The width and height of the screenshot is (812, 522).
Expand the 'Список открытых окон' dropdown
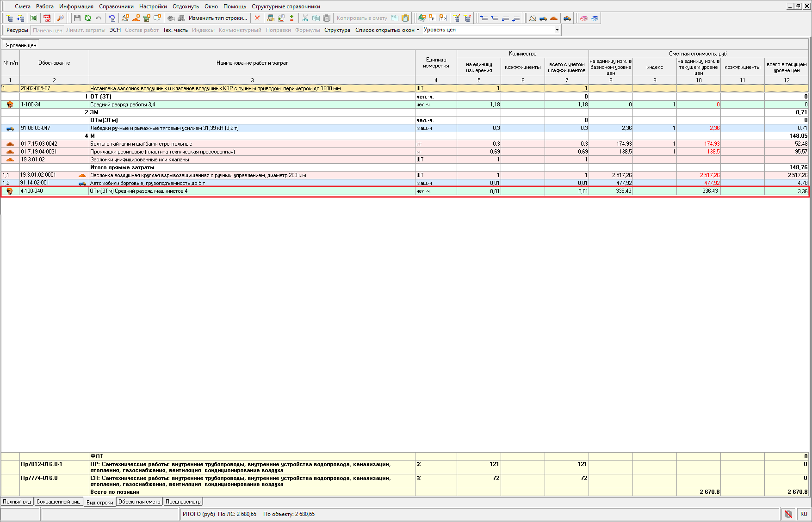click(x=387, y=30)
